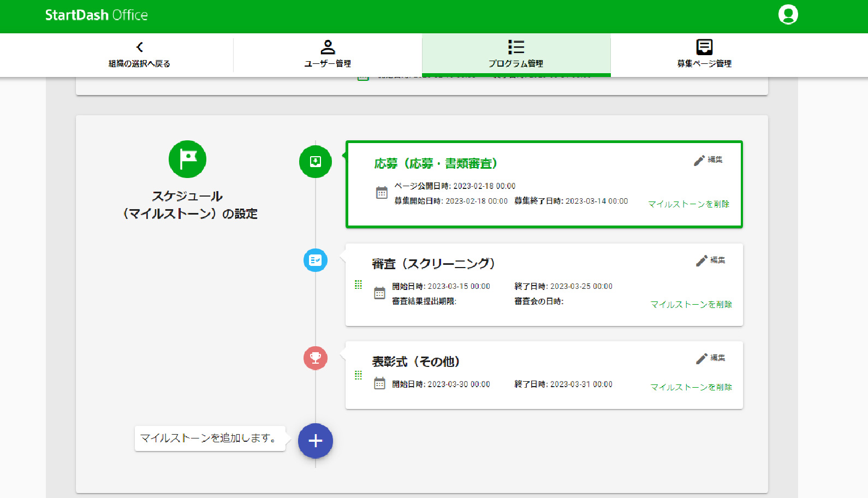Screen dimensions: 868x498
Task: Edit the 表彰式（その他）milestone
Action: coord(711,358)
